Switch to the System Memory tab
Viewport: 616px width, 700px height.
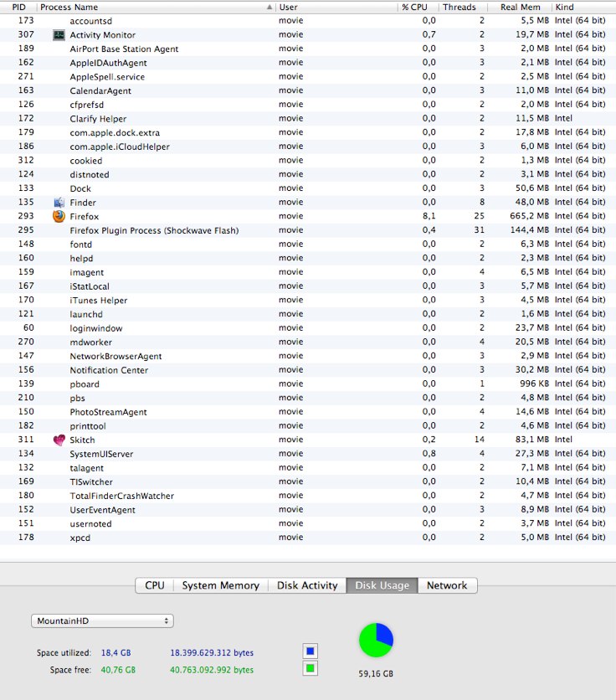coord(220,585)
